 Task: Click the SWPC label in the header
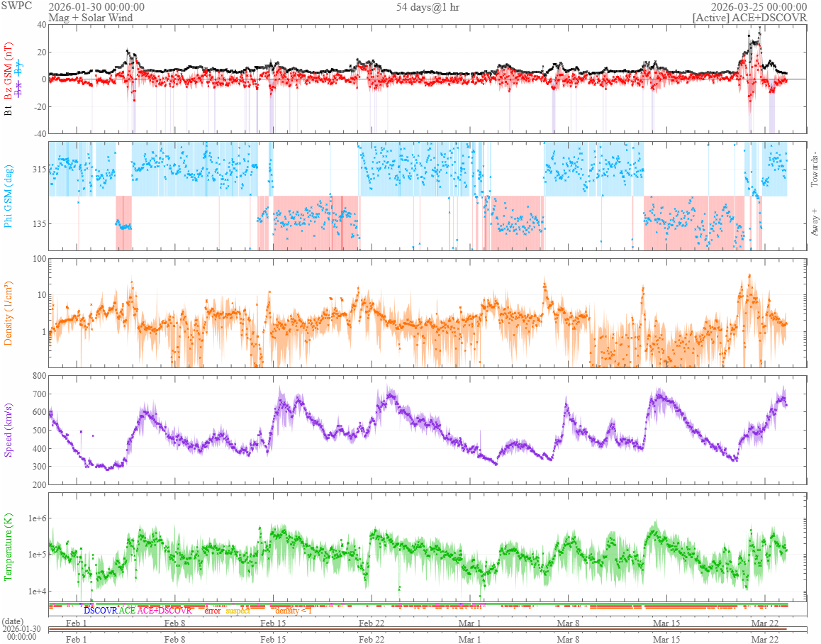tap(16, 6)
